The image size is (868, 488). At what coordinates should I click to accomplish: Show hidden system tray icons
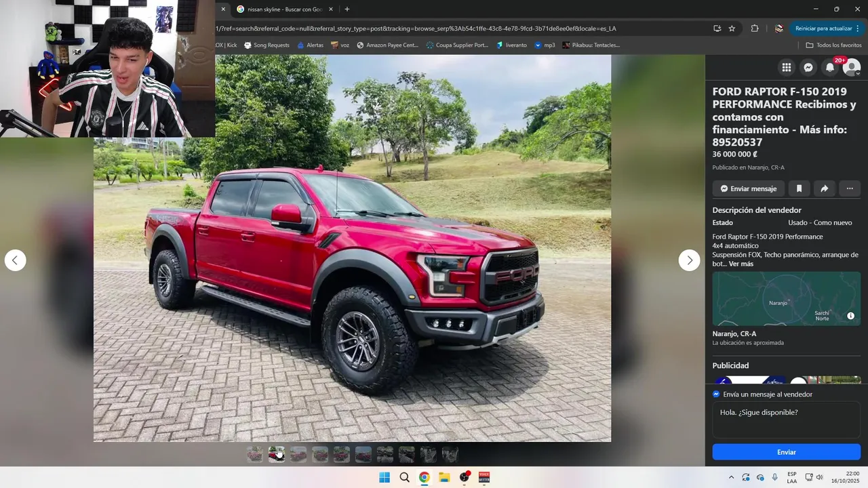tap(731, 477)
